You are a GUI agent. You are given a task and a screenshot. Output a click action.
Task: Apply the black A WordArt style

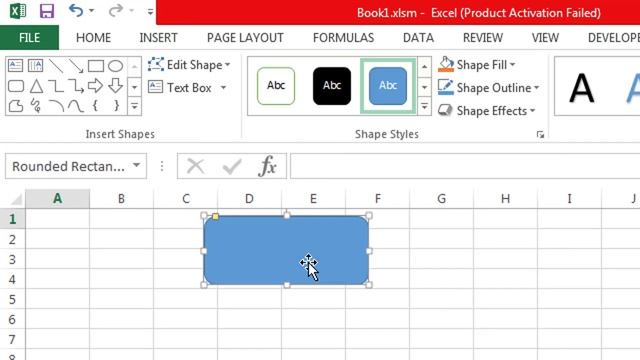click(x=581, y=87)
